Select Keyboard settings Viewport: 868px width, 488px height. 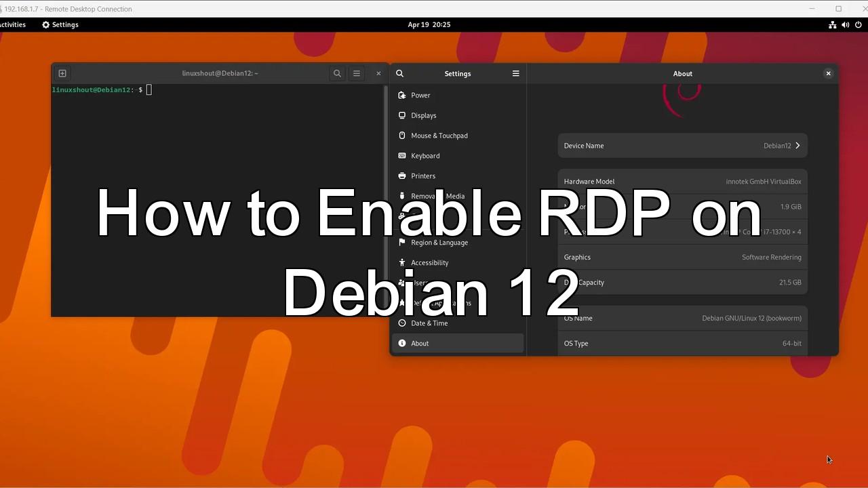[425, 156]
